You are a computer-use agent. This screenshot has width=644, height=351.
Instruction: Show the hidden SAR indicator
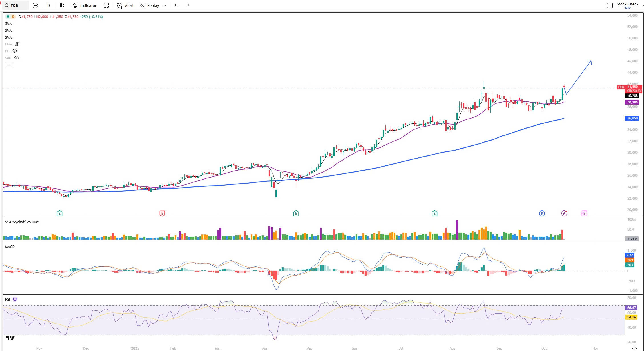pyautogui.click(x=17, y=58)
